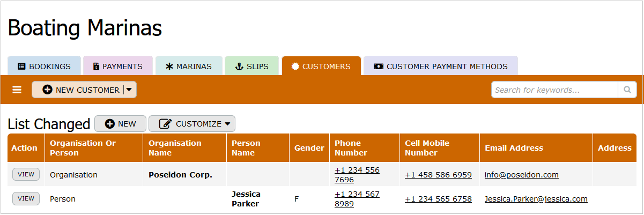The width and height of the screenshot is (644, 215).
Task: View the Poseidon Corp. organisation record
Action: tap(26, 174)
